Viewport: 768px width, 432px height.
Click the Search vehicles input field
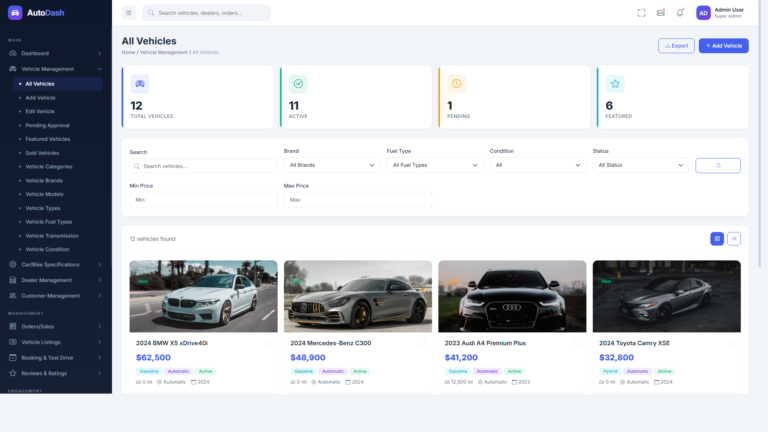pos(203,166)
